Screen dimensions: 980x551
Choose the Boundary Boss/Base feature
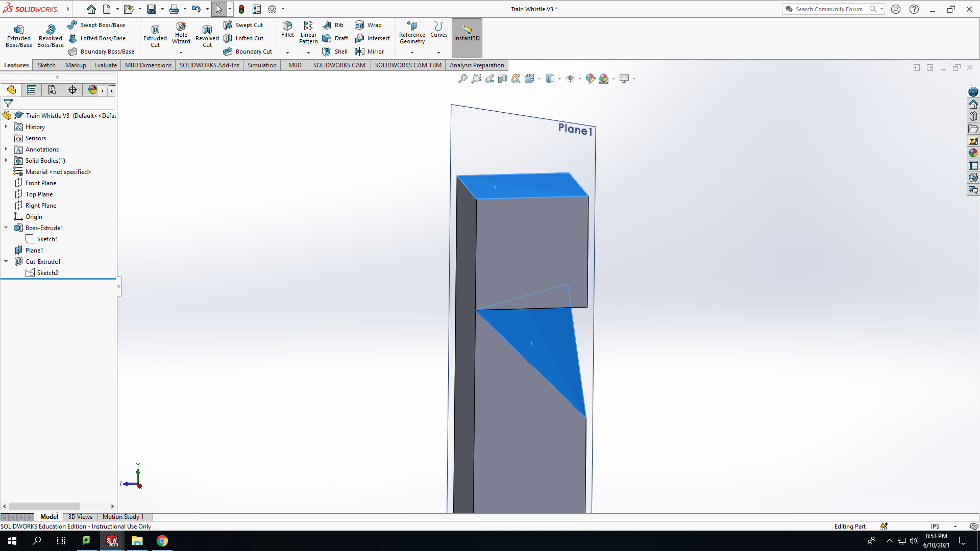(x=101, y=52)
